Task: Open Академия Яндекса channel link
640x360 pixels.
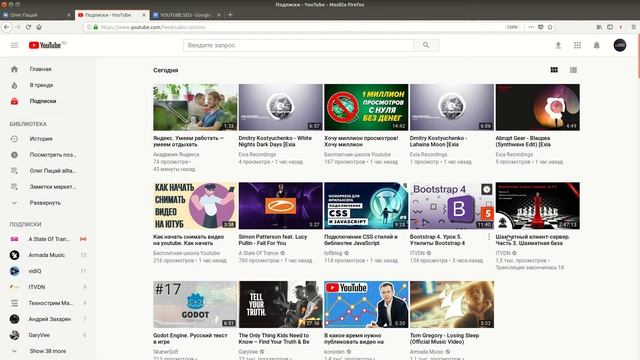Action: [x=176, y=155]
